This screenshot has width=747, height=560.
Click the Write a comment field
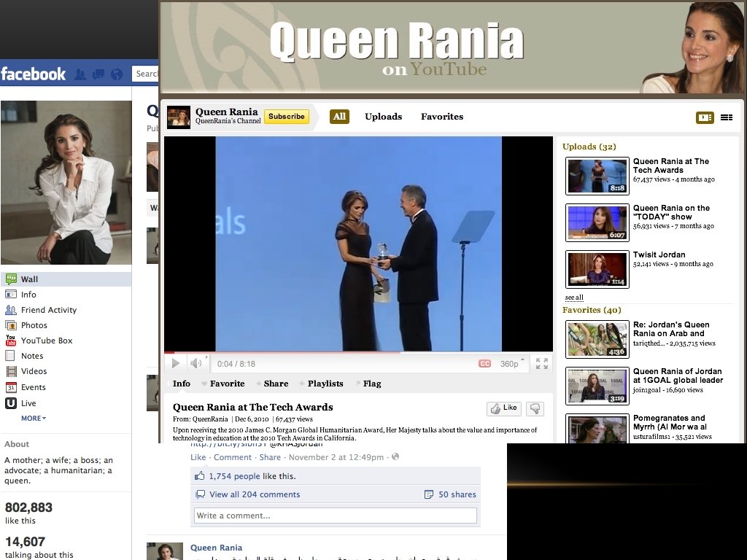click(x=336, y=516)
